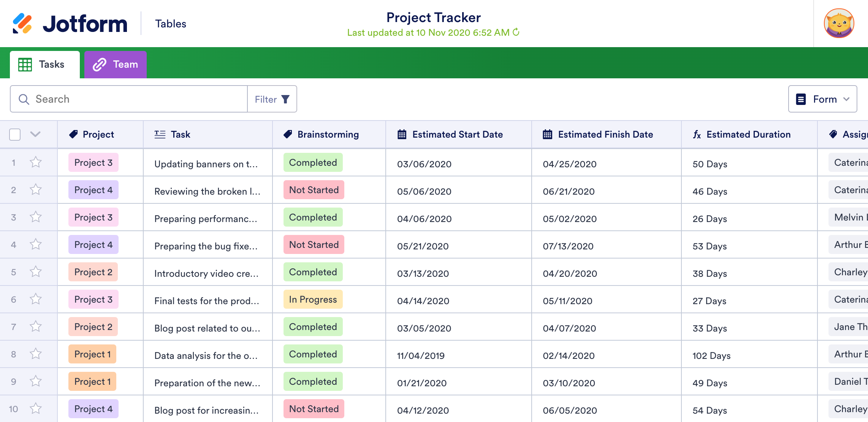This screenshot has height=422, width=868.
Task: Click the refresh icon beside last updated time
Action: click(516, 32)
